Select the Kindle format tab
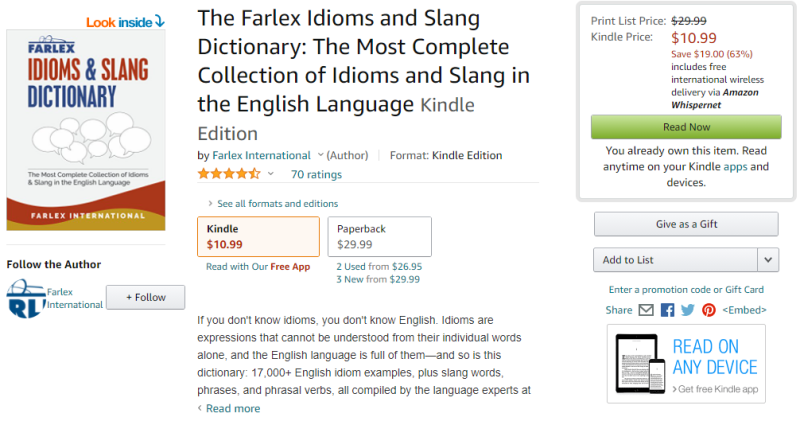Screen dimensions: 800x421 coord(258,236)
